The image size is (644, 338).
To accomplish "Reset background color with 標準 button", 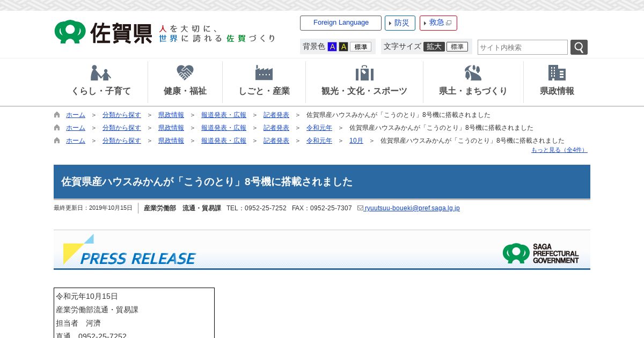I will pos(361,47).
